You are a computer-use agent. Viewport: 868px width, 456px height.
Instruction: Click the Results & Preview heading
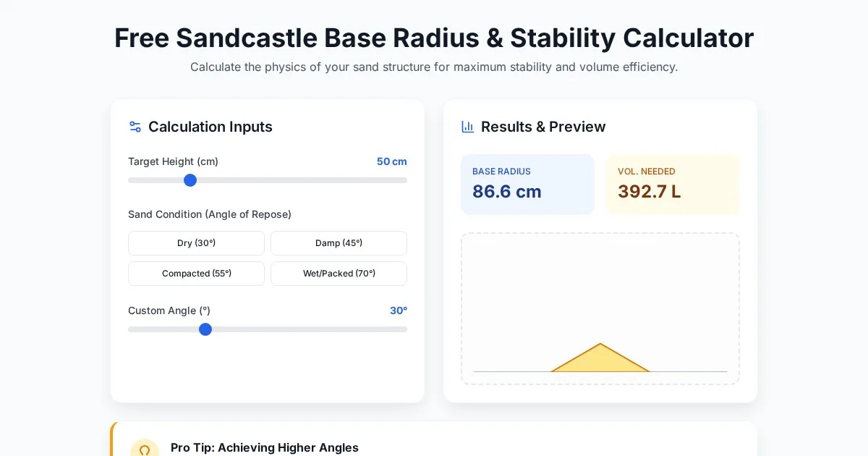(543, 127)
